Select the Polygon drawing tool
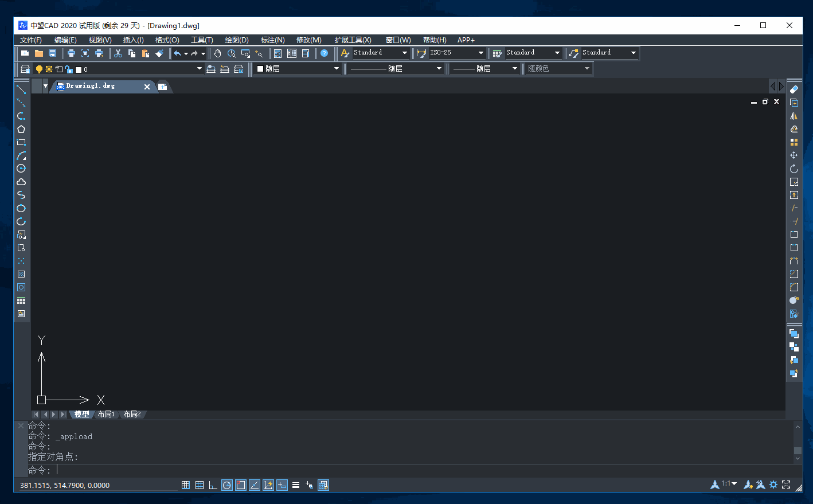Screen dimensions: 813x504 [x=21, y=129]
